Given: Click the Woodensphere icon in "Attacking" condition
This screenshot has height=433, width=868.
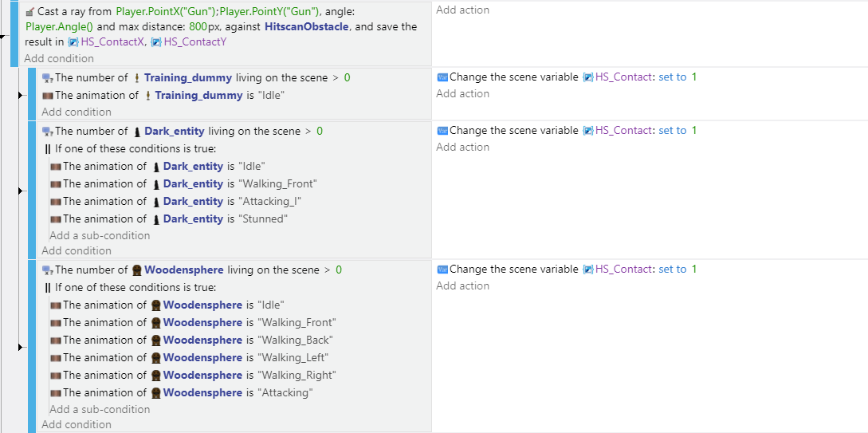Looking at the screenshot, I should coord(155,393).
